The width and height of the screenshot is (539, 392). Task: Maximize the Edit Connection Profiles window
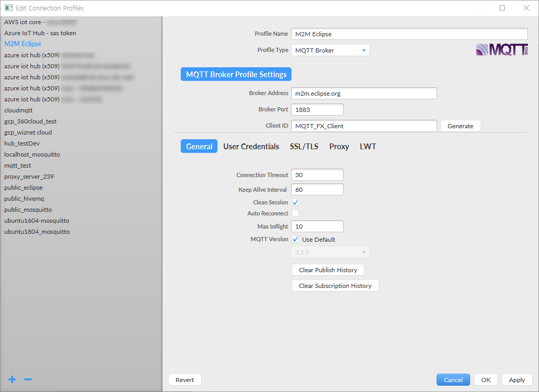click(502, 8)
